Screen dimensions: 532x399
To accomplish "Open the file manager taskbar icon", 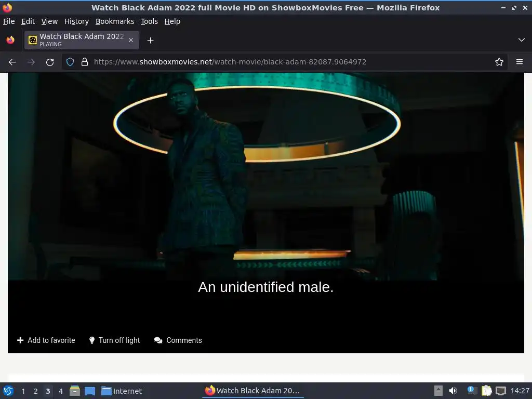I will 75,391.
